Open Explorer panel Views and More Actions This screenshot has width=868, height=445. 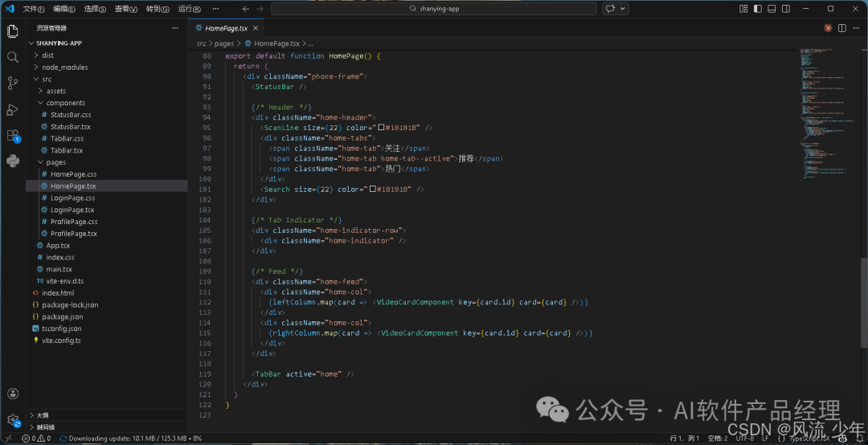pos(175,28)
